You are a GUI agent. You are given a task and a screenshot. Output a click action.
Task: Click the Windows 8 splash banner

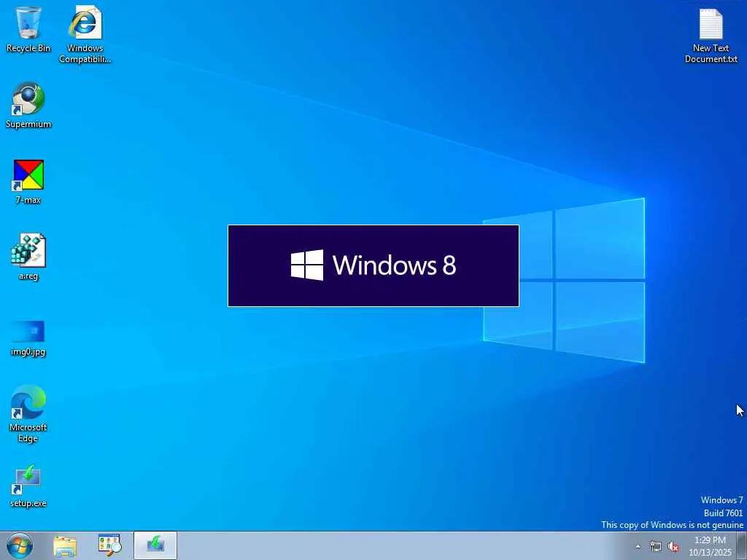pyautogui.click(x=373, y=265)
